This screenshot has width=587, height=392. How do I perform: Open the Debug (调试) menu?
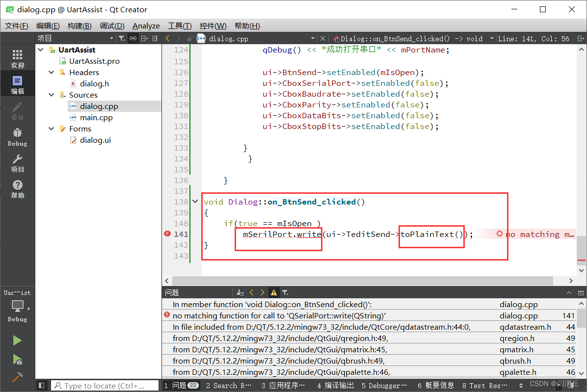click(112, 26)
